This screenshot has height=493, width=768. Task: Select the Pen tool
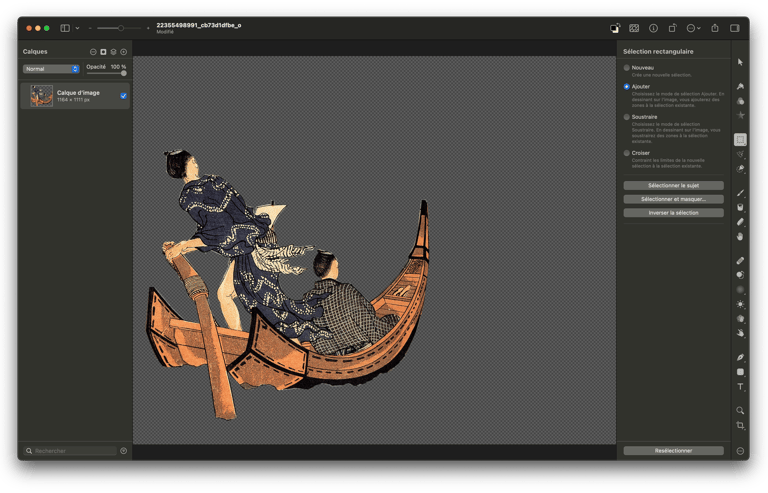pyautogui.click(x=740, y=357)
